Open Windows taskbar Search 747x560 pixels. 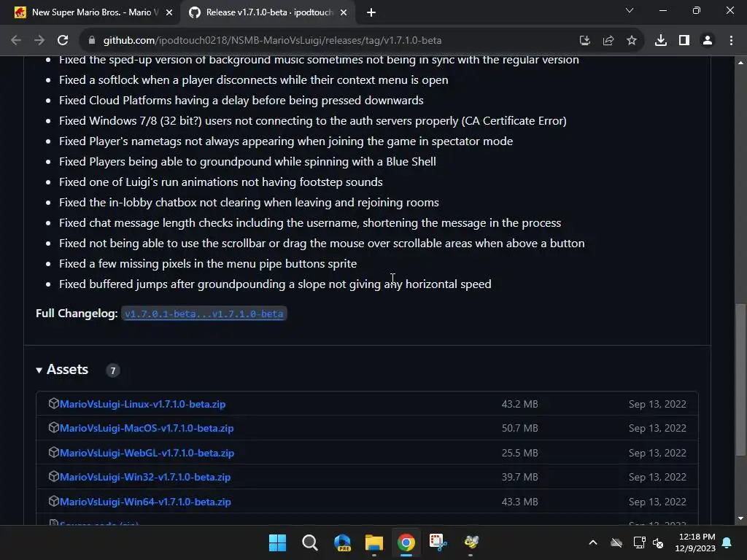pos(309,542)
